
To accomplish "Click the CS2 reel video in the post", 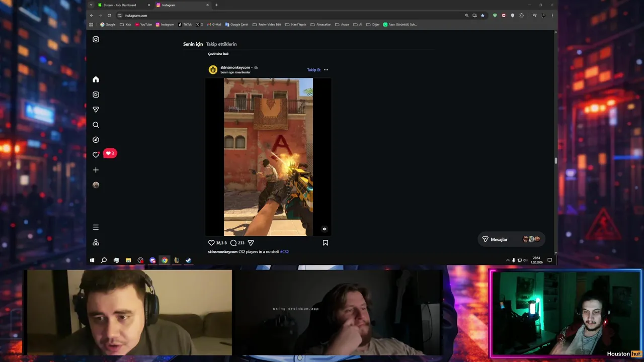I will tap(268, 157).
